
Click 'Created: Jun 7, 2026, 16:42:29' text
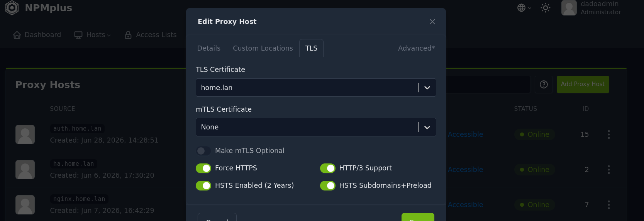click(x=102, y=211)
